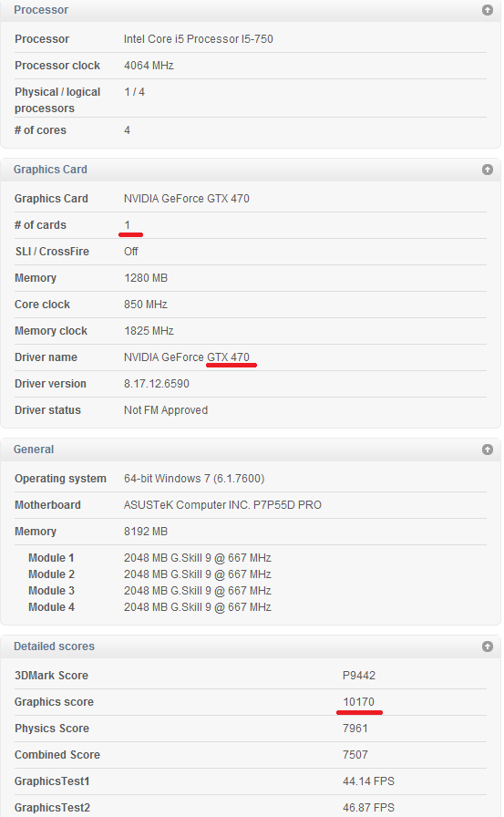Click the Module 1 memory entry

[51, 558]
